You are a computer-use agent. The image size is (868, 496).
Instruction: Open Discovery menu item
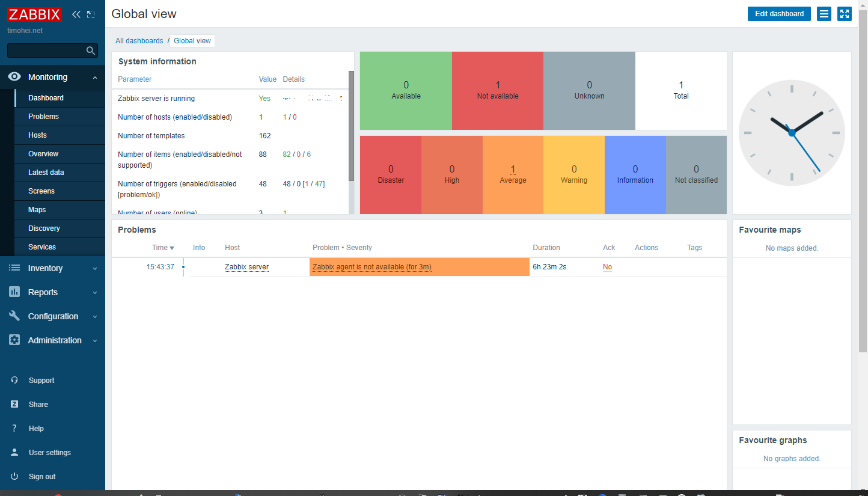(x=60, y=228)
